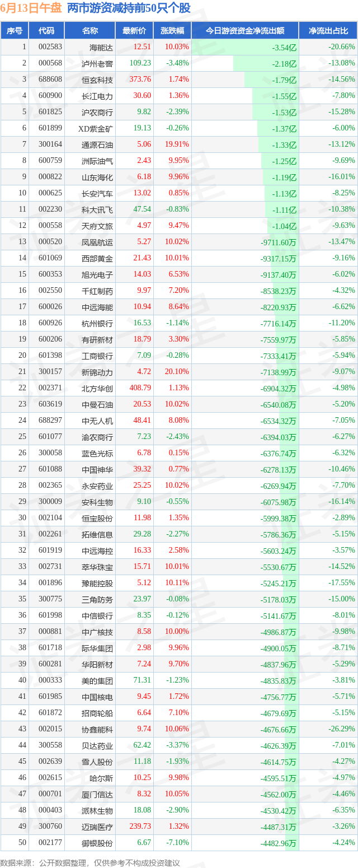The height and width of the screenshot is (868, 358).
Task: Click the 数据来源 disclaimer footer text
Action: point(90,863)
